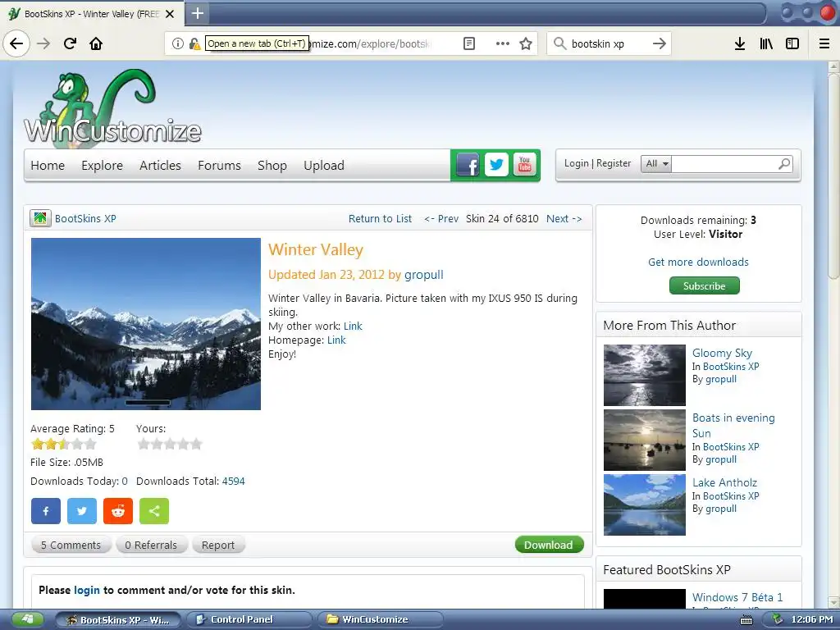The width and height of the screenshot is (840, 630).
Task: Open the browser home page icon
Action: pyautogui.click(x=96, y=43)
